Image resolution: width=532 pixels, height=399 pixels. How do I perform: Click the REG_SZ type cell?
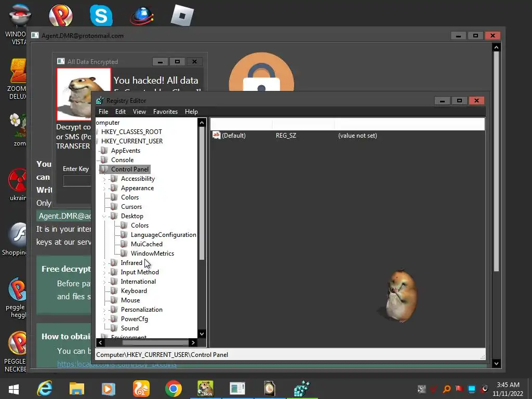pyautogui.click(x=286, y=136)
